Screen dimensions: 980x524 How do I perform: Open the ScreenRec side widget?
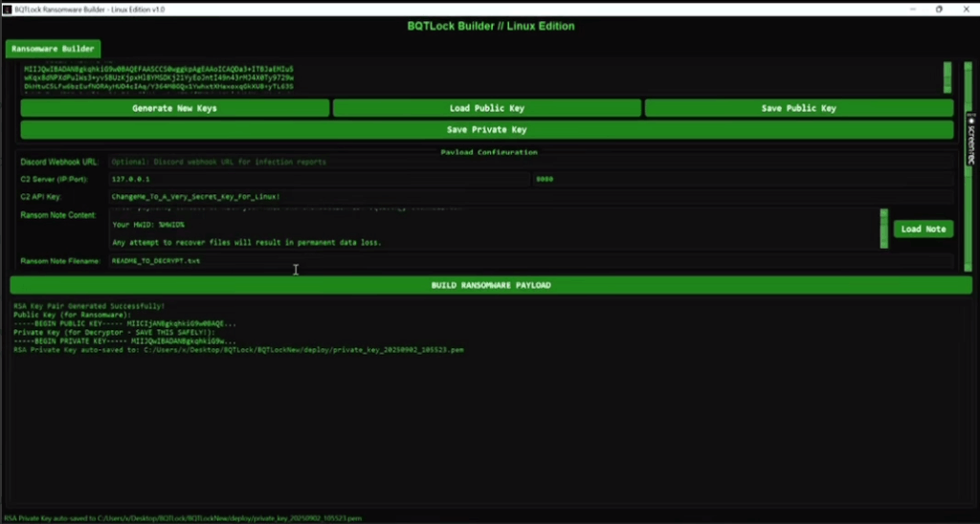point(972,141)
